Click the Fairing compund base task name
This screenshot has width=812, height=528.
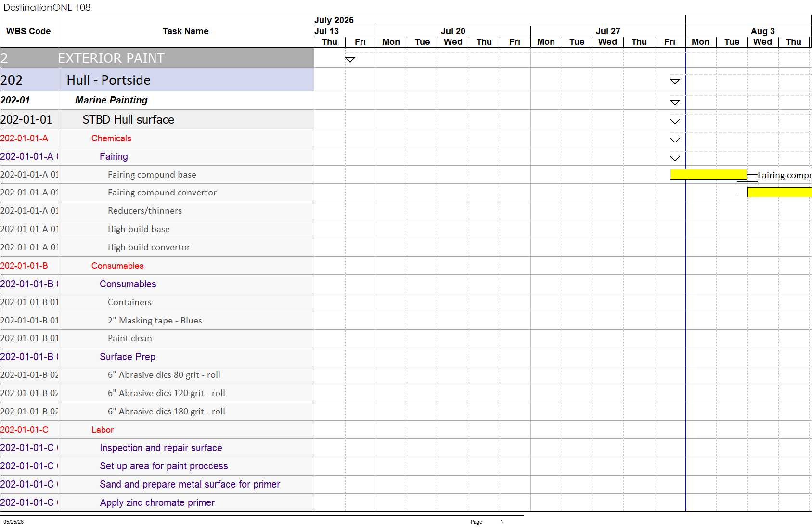click(152, 175)
